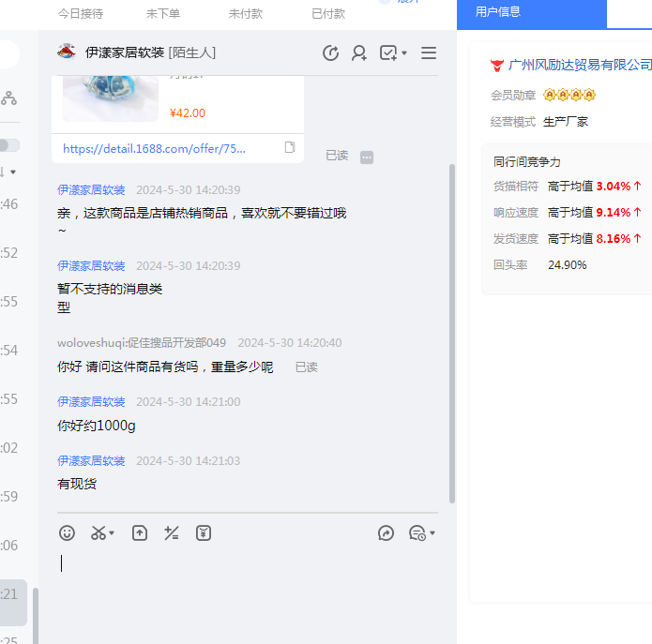Click the upload file icon
Viewport: 652px width, 644px height.
tap(139, 532)
